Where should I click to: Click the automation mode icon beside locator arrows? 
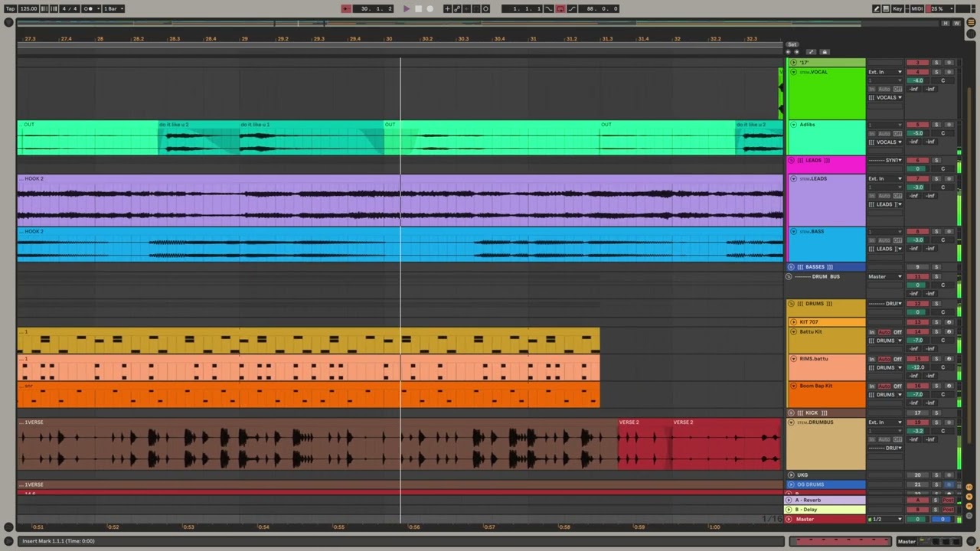click(x=811, y=52)
